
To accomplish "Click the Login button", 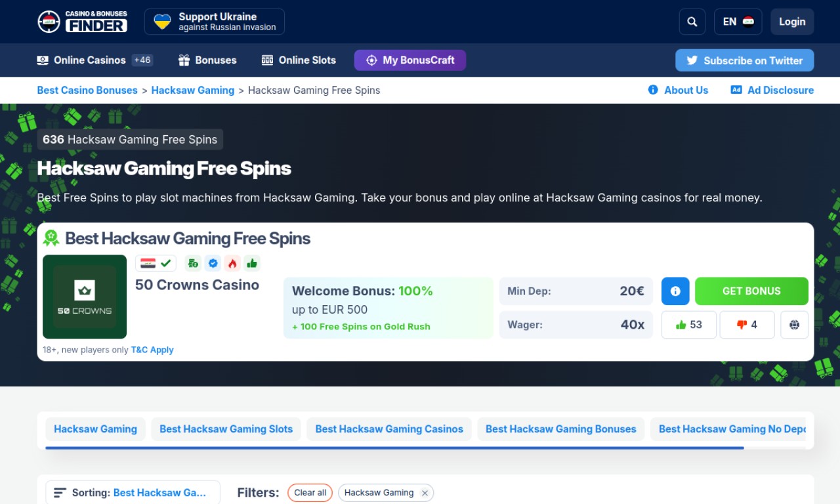I will coord(792,22).
